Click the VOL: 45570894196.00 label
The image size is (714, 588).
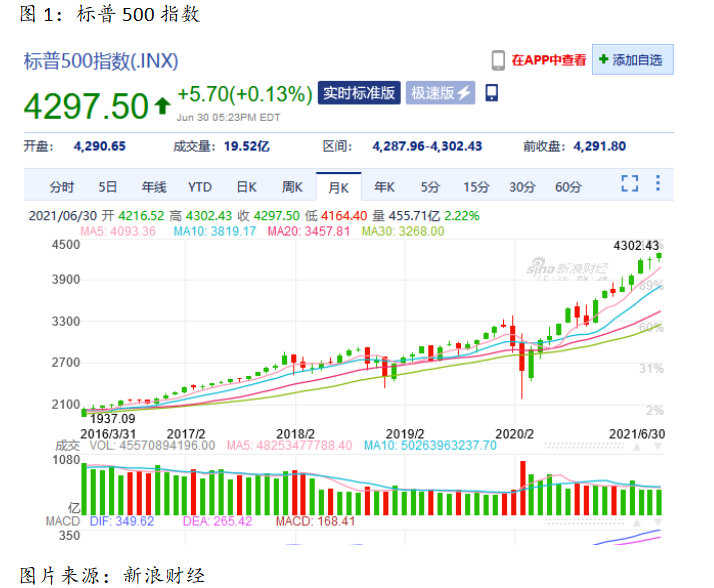152,445
